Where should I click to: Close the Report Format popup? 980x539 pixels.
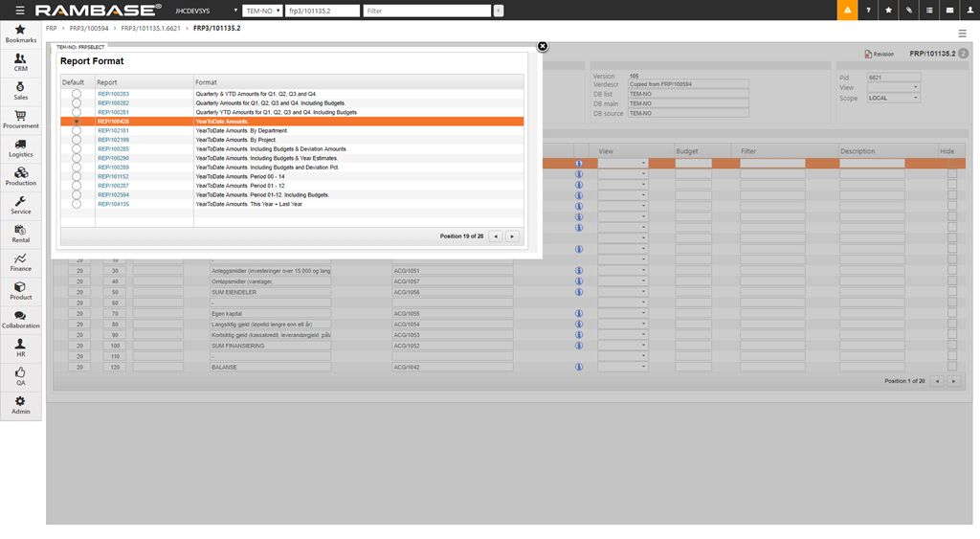543,46
